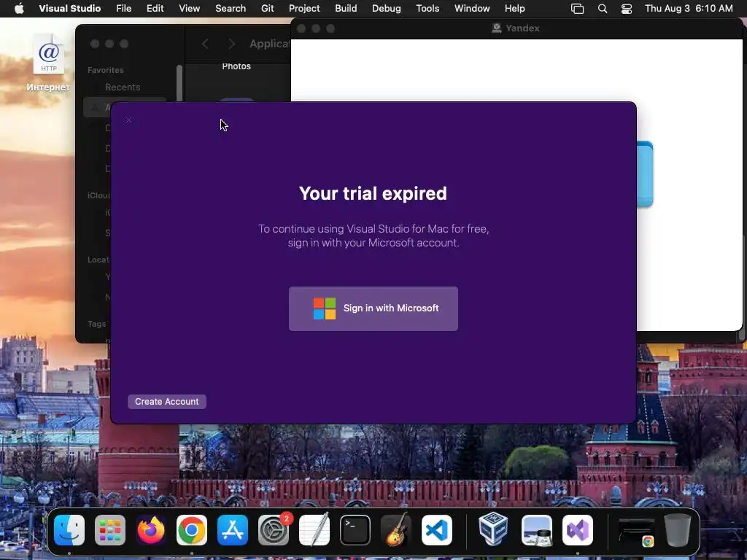Click the date and time in menu bar

pos(689,8)
